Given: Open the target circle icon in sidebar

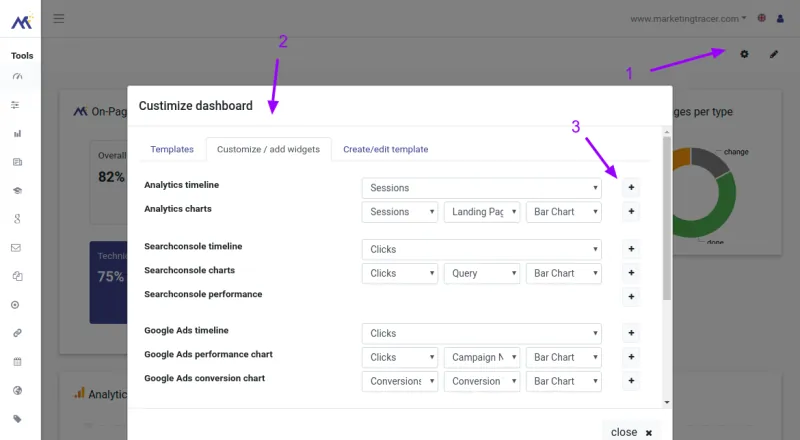Looking at the screenshot, I should pyautogui.click(x=15, y=305).
